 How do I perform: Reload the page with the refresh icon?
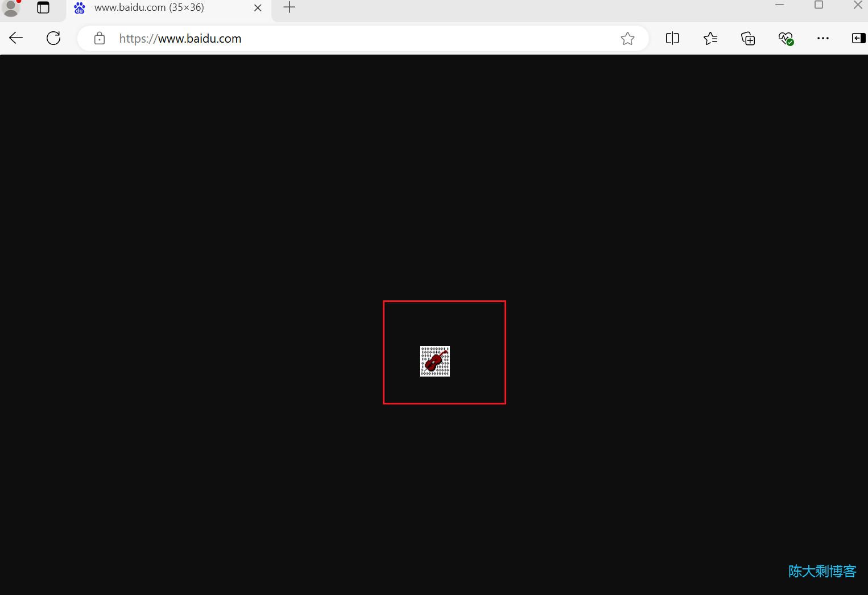click(53, 38)
